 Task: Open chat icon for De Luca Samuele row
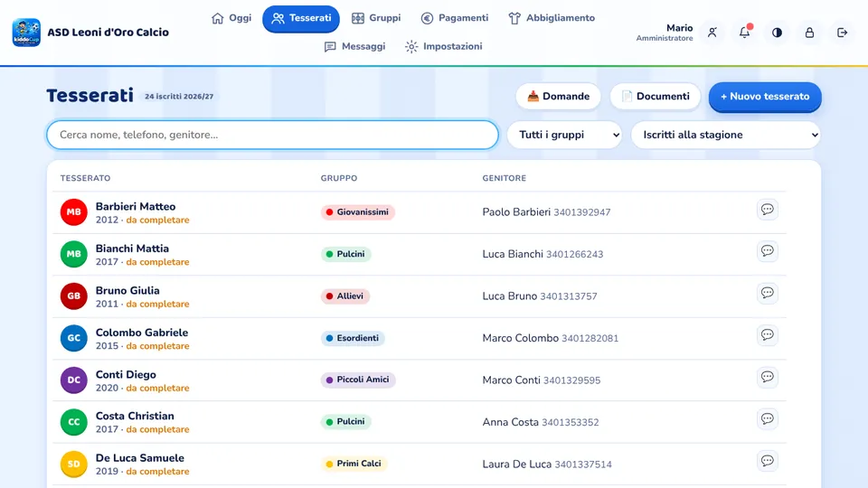[768, 460]
